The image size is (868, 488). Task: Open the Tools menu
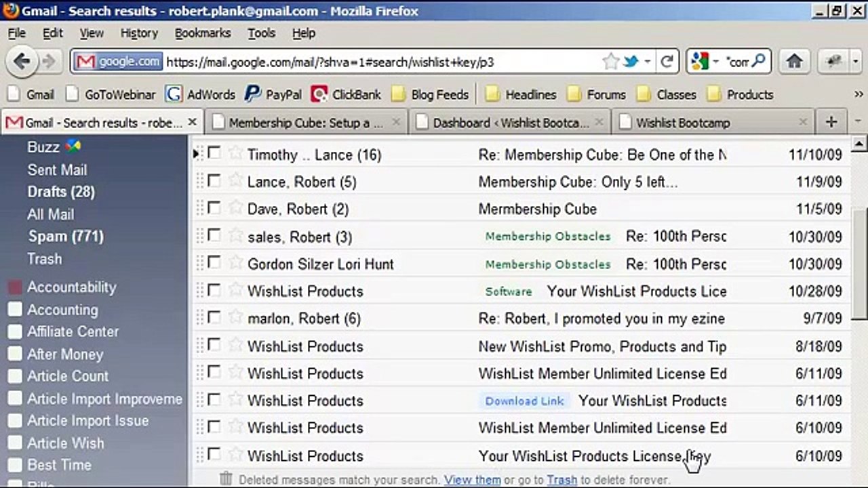(x=261, y=33)
